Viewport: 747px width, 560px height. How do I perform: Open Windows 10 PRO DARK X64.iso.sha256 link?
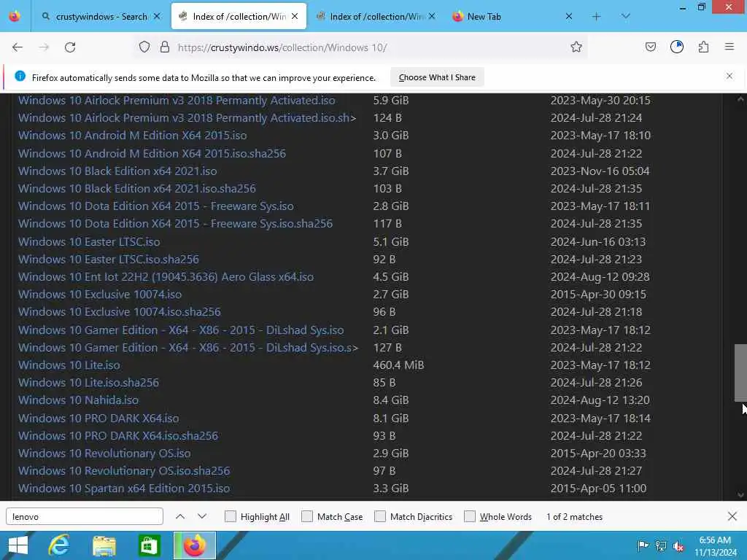click(118, 436)
